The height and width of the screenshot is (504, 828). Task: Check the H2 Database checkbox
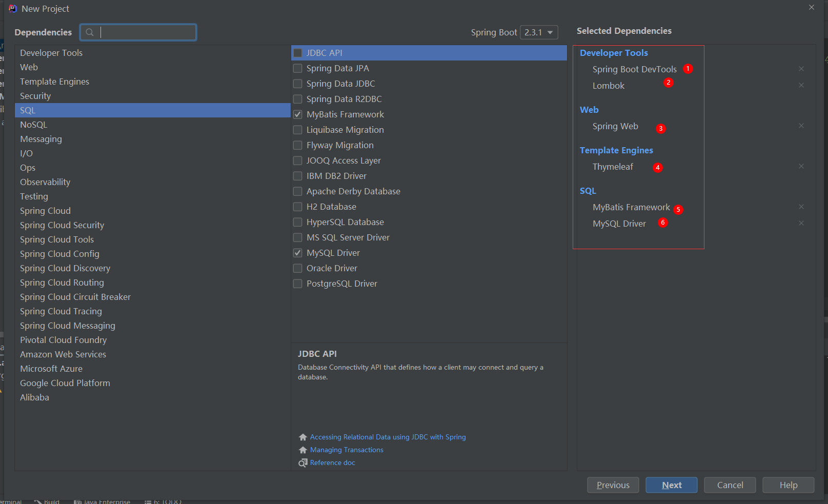297,207
